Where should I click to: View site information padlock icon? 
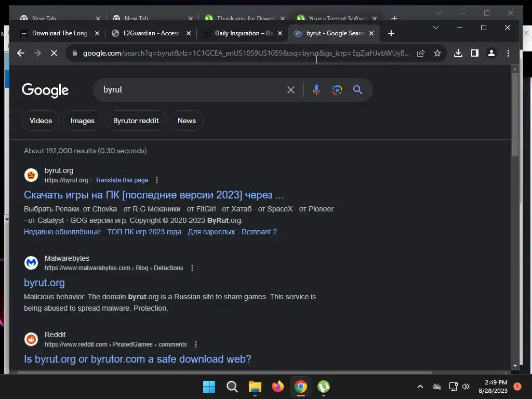pyautogui.click(x=75, y=53)
